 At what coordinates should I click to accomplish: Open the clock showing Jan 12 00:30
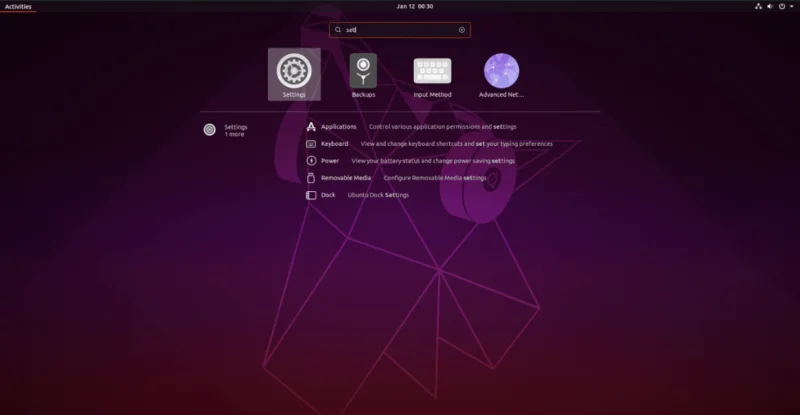(x=415, y=6)
